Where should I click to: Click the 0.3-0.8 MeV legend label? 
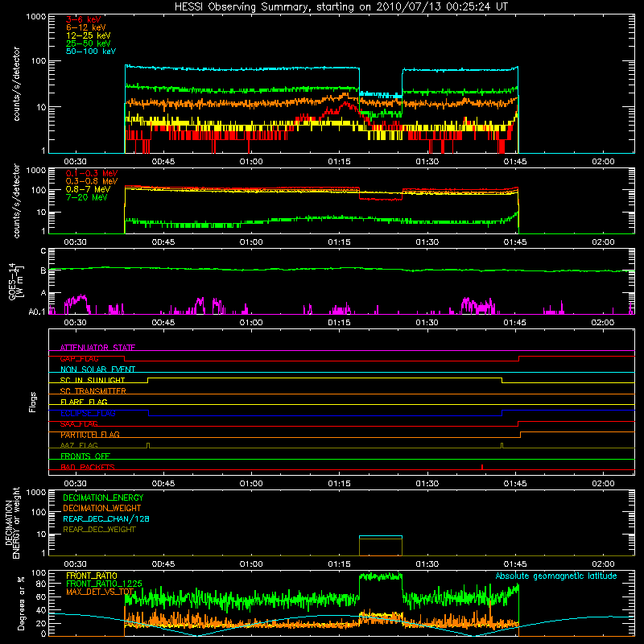pos(91,181)
